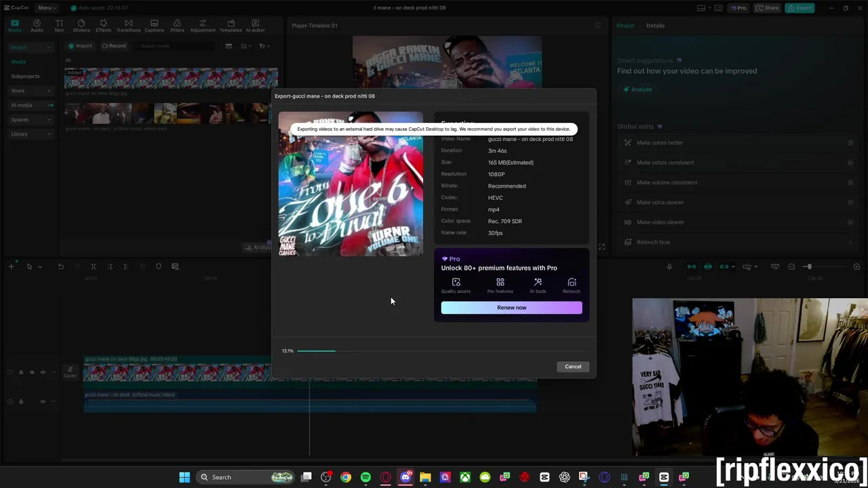Open the media filter dropdown
Screen dimensions: 868x488
[264, 46]
